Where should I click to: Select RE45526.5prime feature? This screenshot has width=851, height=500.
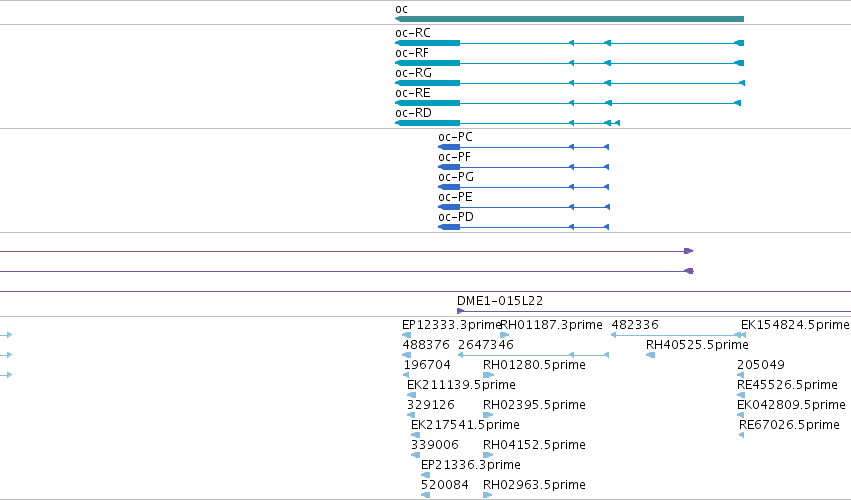pyautogui.click(x=788, y=385)
